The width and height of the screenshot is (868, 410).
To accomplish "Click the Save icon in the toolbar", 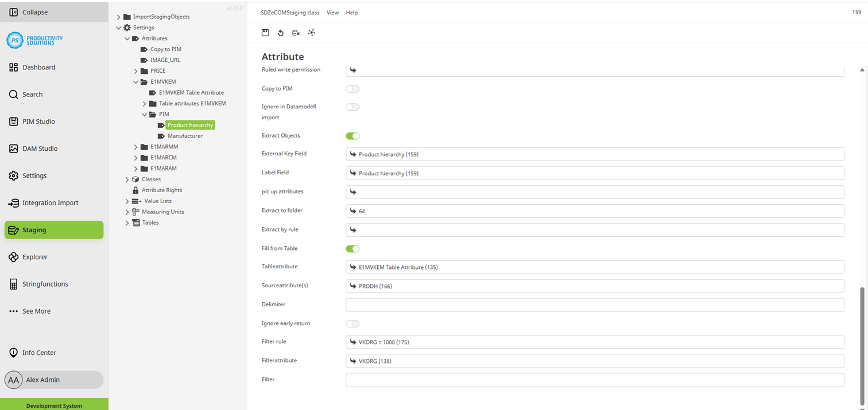I will point(265,33).
